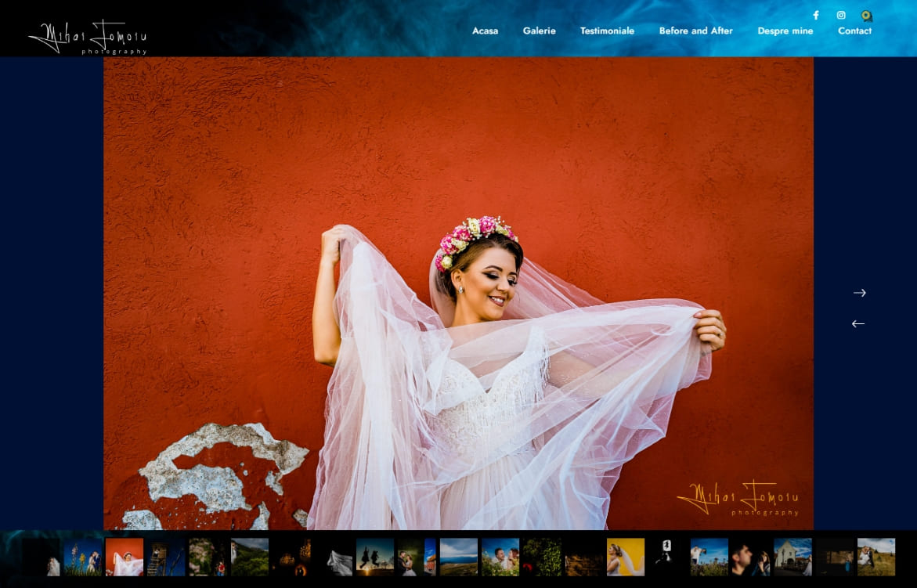Screen dimensions: 917x588
Task: Open the Instagram profile icon
Action: (841, 16)
